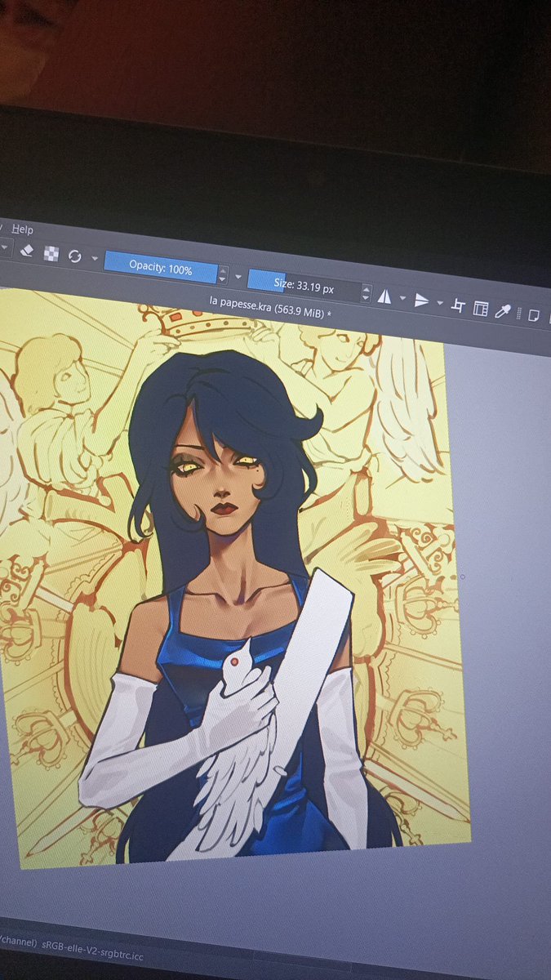The image size is (551, 980).
Task: Expand vertical mirror options dropdown
Action: click(440, 304)
